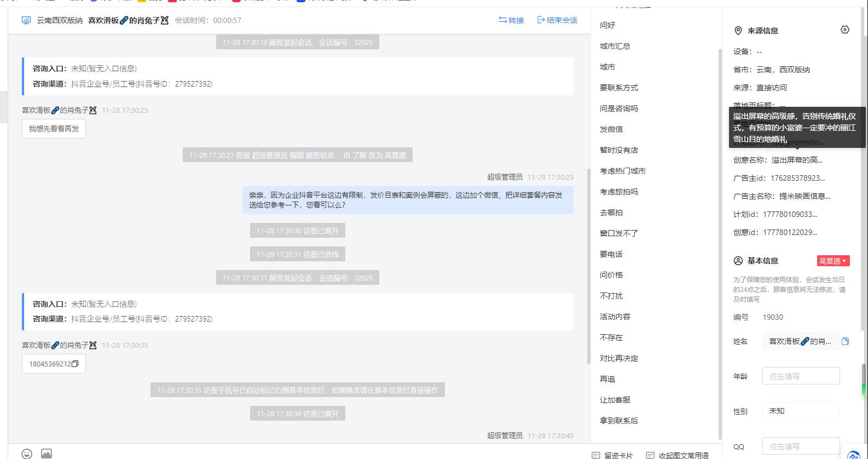Choose the 问价格 phrase
Screen dimensions: 868x459
click(x=611, y=275)
